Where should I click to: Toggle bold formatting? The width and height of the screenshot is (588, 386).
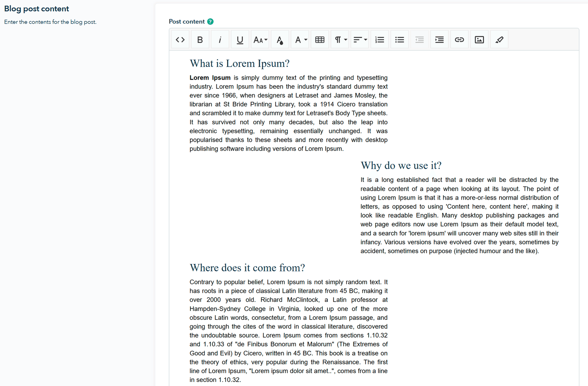pos(200,40)
